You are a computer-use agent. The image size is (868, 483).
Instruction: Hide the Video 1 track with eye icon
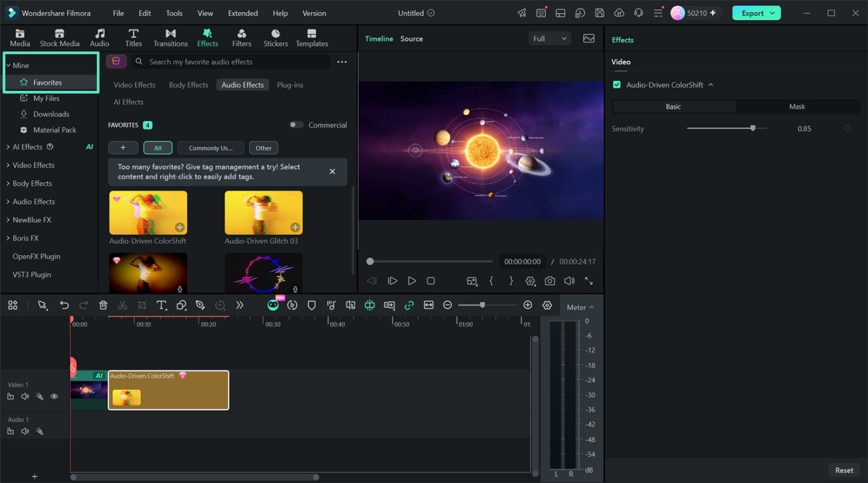pos(54,397)
